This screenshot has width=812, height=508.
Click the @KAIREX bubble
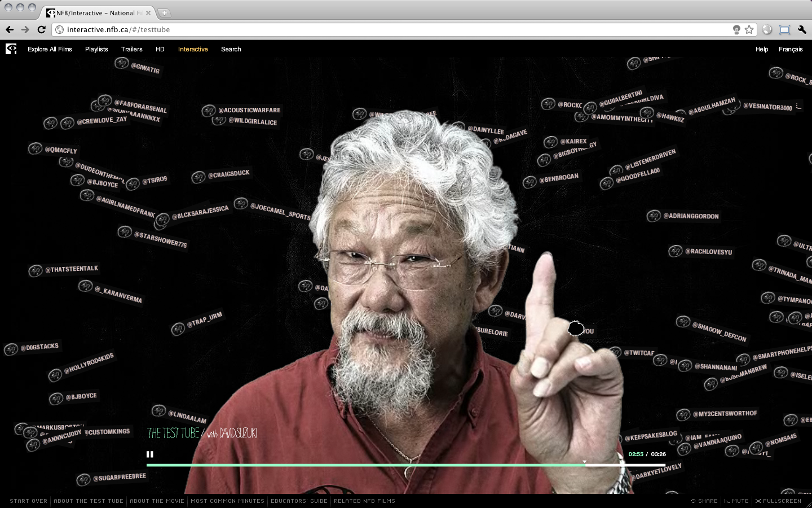566,142
